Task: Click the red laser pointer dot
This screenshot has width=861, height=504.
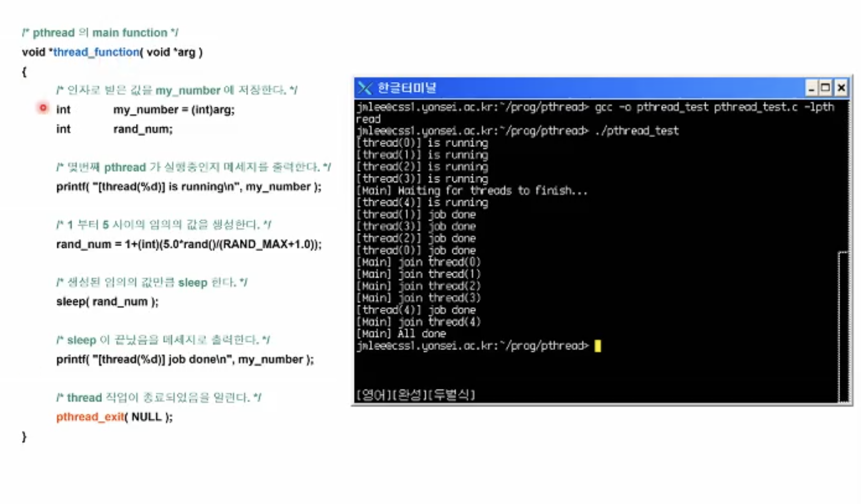Action: click(x=43, y=108)
